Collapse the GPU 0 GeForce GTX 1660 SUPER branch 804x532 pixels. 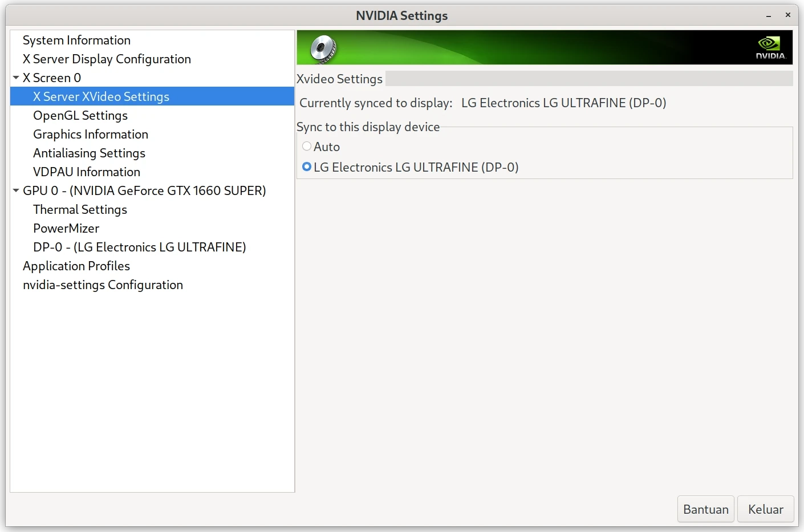(x=15, y=190)
